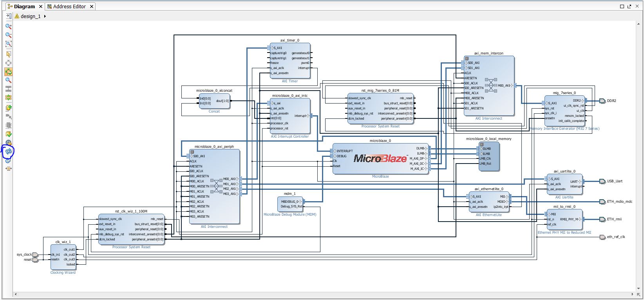Open the diagram Search tool
The width and height of the screenshot is (644, 300).
click(8, 80)
